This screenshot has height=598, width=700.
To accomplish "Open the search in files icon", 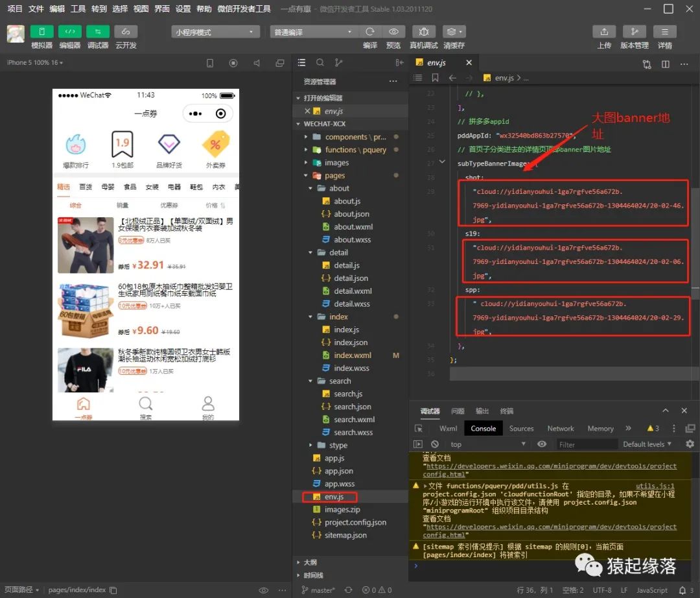I will pyautogui.click(x=320, y=62).
